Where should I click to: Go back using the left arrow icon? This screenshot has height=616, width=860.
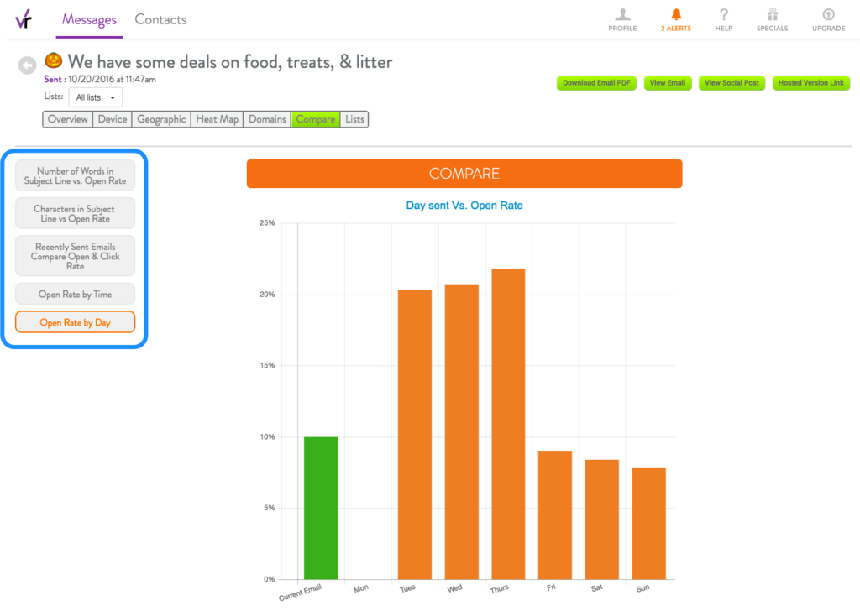(x=26, y=65)
